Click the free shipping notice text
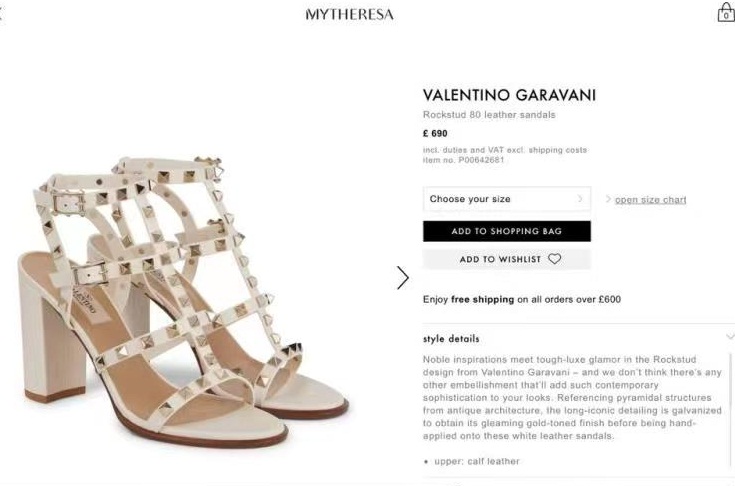735x486 pixels. (522, 299)
